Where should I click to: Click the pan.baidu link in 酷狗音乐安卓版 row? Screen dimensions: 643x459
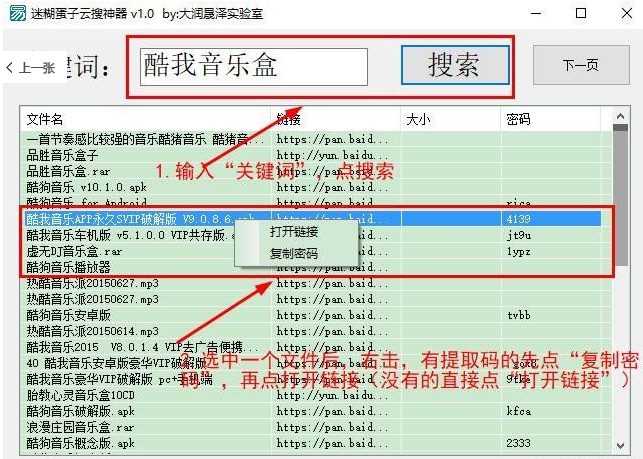[x=332, y=315]
